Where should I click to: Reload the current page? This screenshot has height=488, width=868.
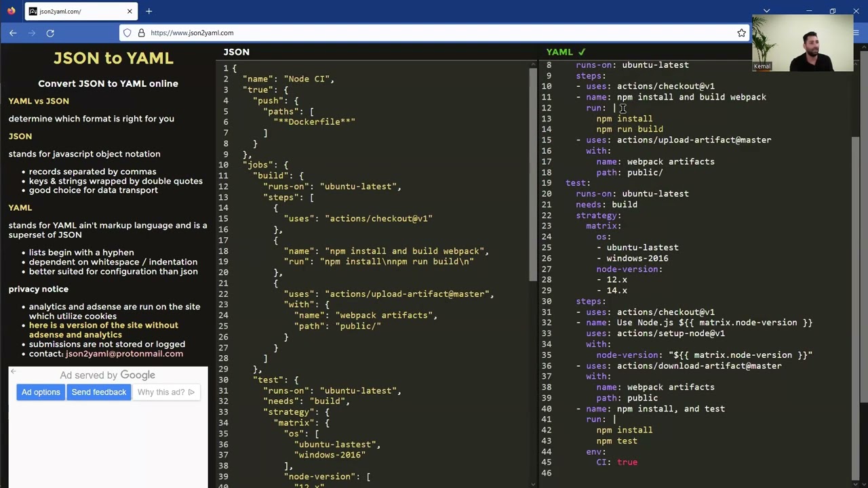(50, 33)
